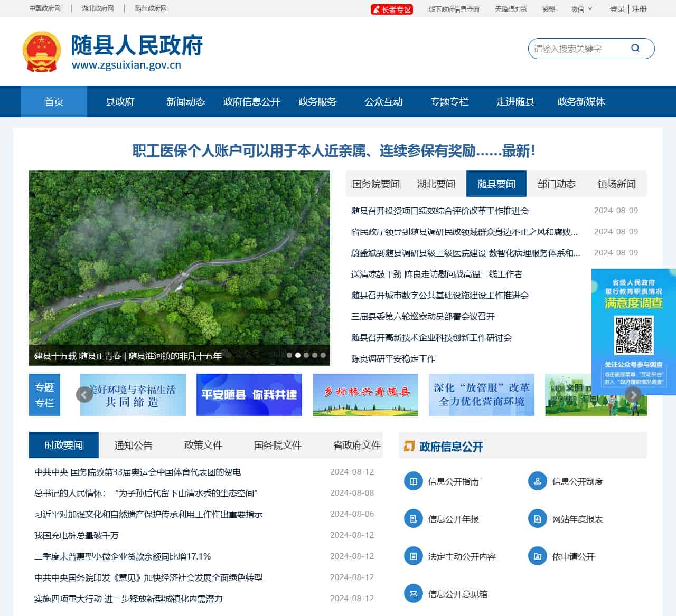Screen dimensions: 676x616
Task: Open news 随县召开投资项目绩效综合评价改革工作推进会
Action: pos(440,211)
